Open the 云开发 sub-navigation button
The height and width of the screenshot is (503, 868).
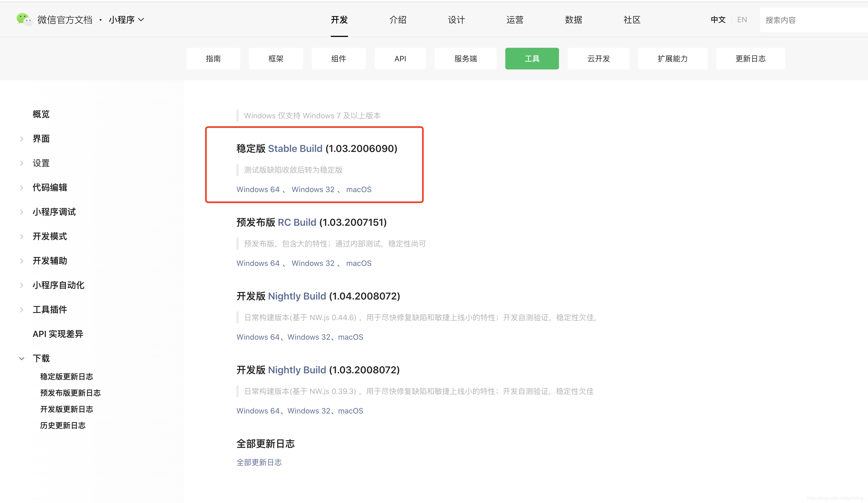tap(598, 59)
